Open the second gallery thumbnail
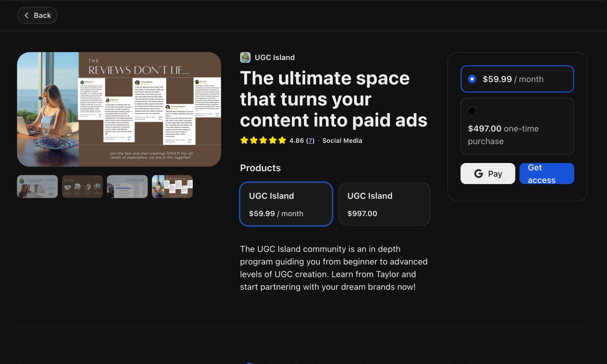607x364 pixels. [x=82, y=187]
